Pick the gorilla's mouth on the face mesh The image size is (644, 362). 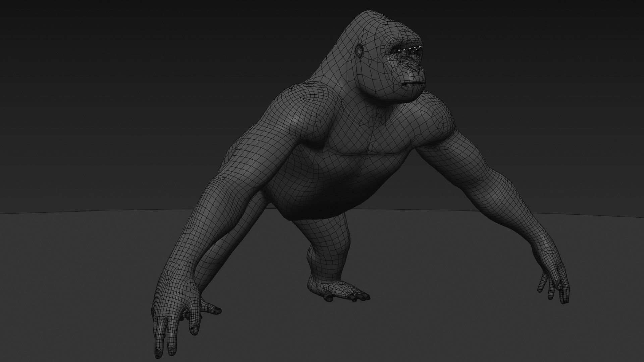point(413,85)
